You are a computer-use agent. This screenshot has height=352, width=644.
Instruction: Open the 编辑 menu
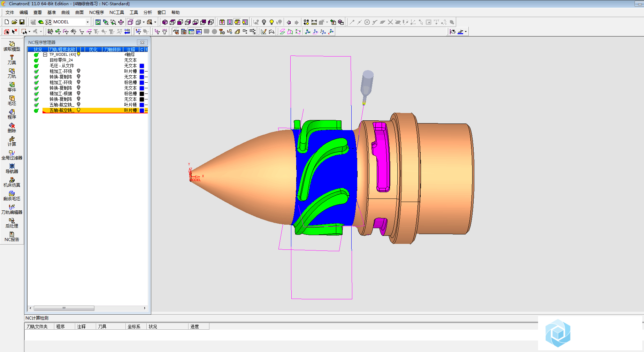pos(24,13)
